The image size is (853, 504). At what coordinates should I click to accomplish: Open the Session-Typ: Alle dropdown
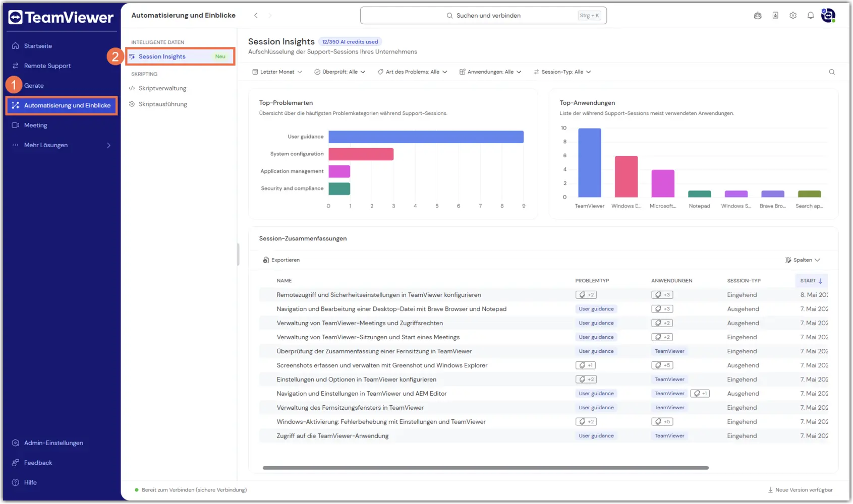click(x=562, y=72)
